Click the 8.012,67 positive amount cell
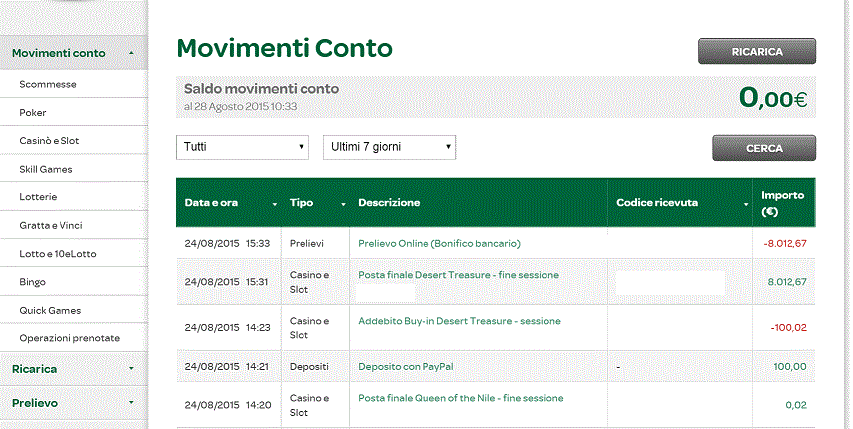Screen dimensions: 853x429 pos(787,282)
